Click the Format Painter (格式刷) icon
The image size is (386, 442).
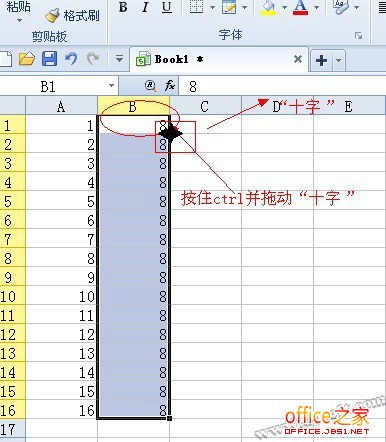click(52, 15)
